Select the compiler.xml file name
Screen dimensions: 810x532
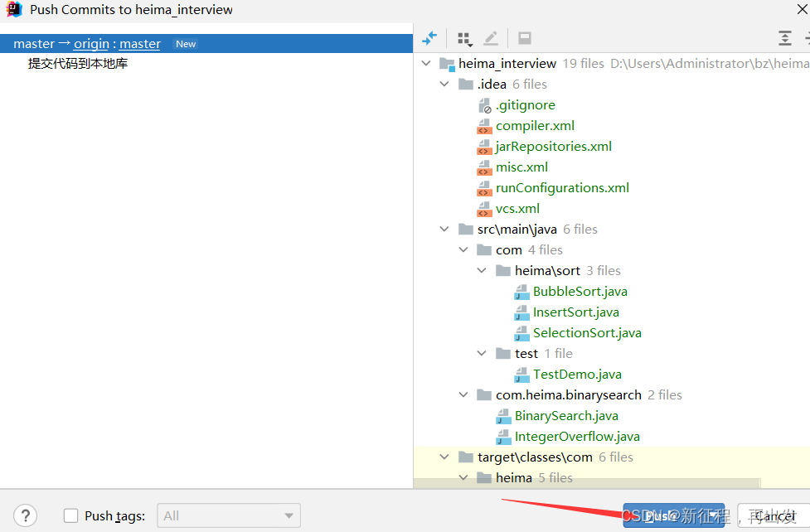click(x=536, y=126)
